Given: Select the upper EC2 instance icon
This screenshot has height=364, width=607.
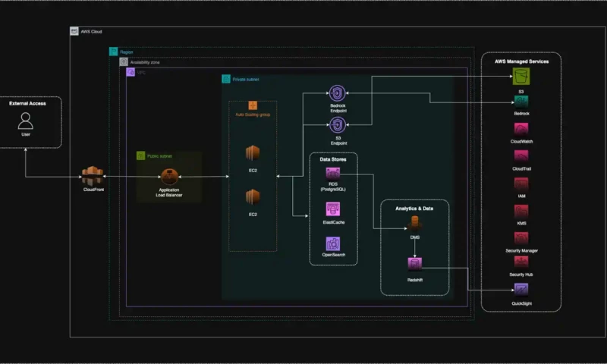Looking at the screenshot, I should (x=253, y=153).
